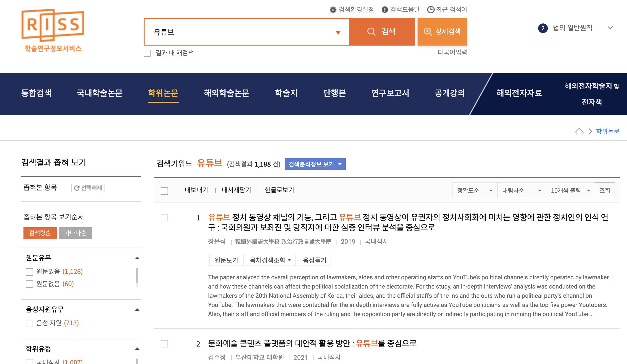
Task: Open the 정확도순 sort dropdown
Action: point(474,191)
